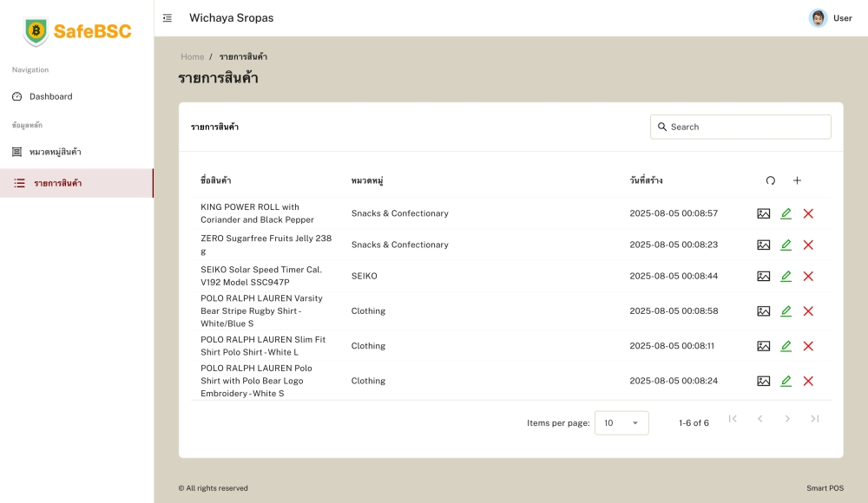Delete the ZERO Sugarfree Fruits Jelly row
This screenshot has height=503, width=868.
coord(808,245)
